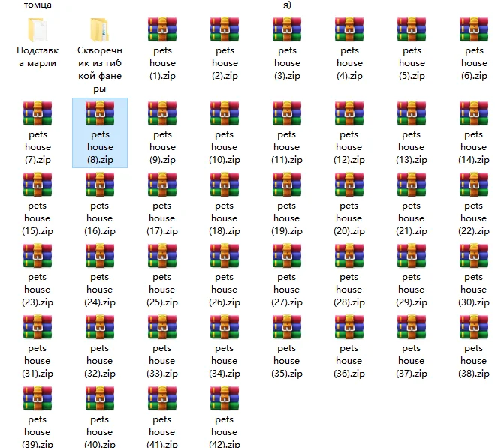Viewport: 495px width, 448px height.
Task: Select the pets house (28).zip archive icon
Action: tap(349, 256)
